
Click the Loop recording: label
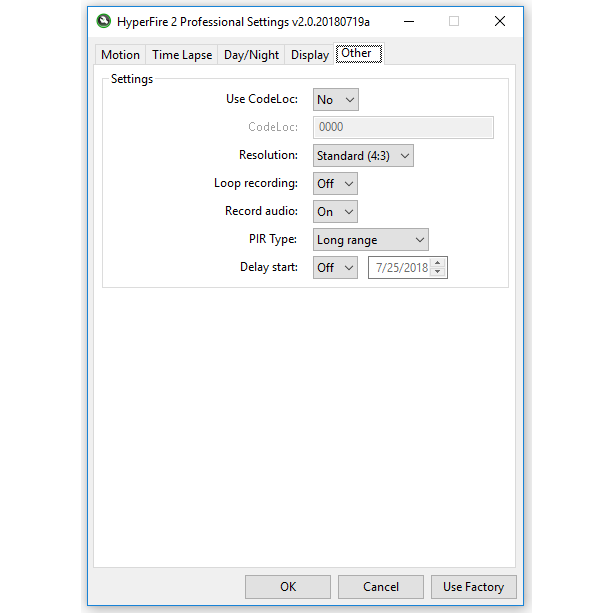point(256,183)
